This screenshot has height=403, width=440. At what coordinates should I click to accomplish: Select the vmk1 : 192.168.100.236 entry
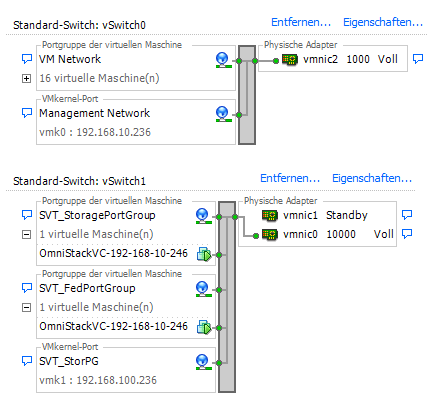click(x=98, y=380)
